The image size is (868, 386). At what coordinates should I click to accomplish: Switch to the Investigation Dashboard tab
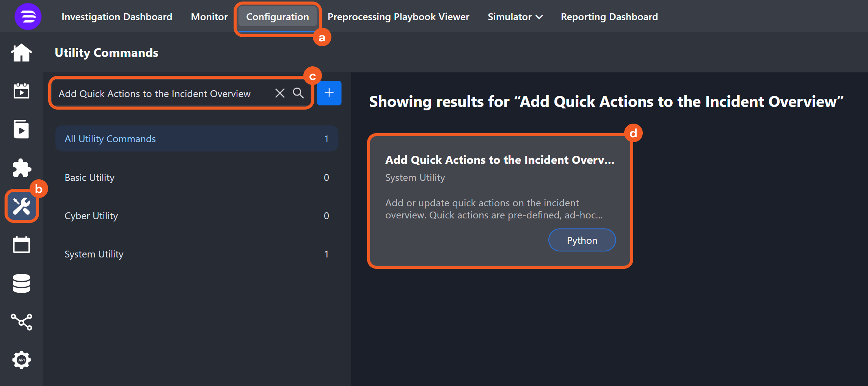pyautogui.click(x=117, y=17)
